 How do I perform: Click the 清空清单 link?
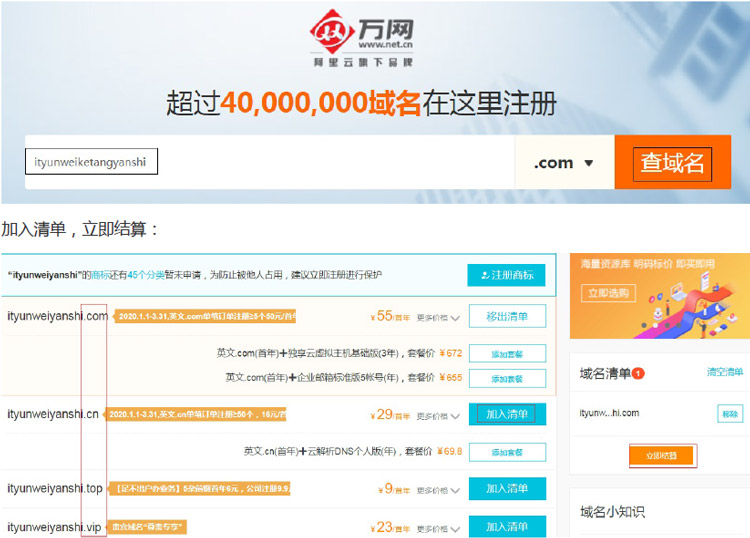point(725,372)
